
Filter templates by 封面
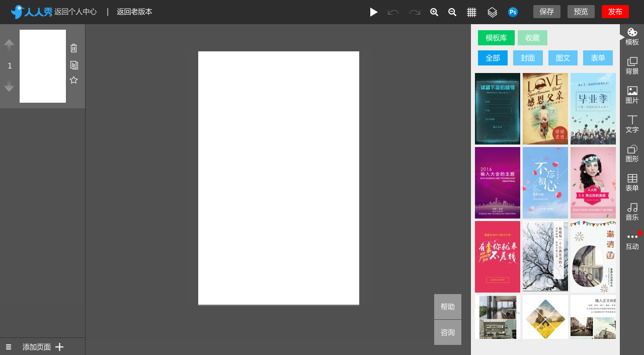click(x=528, y=58)
